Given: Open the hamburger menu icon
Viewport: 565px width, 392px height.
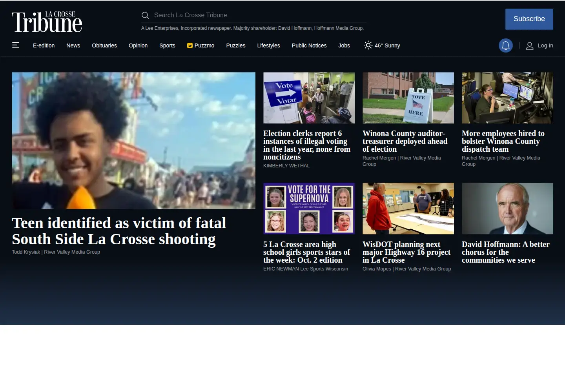Looking at the screenshot, I should coord(16,45).
